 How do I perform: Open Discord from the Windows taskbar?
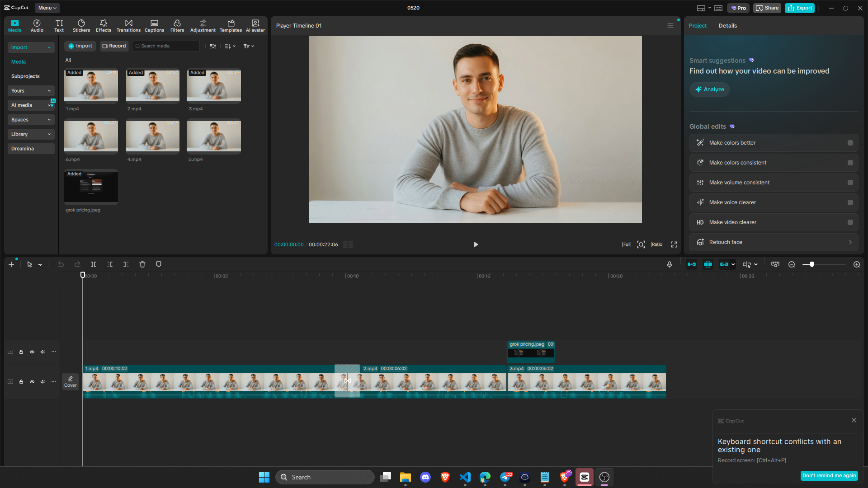425,477
